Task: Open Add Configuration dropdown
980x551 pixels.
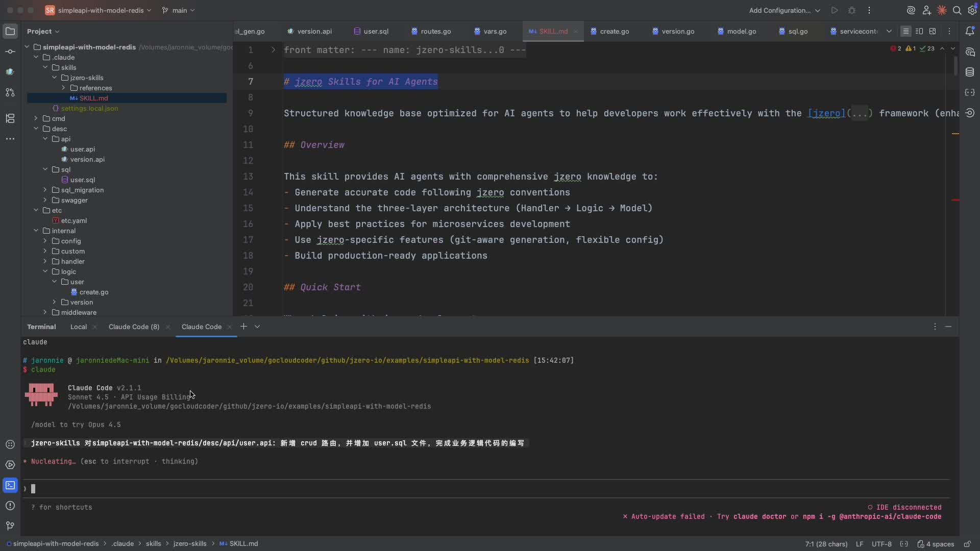Action: tap(784, 10)
